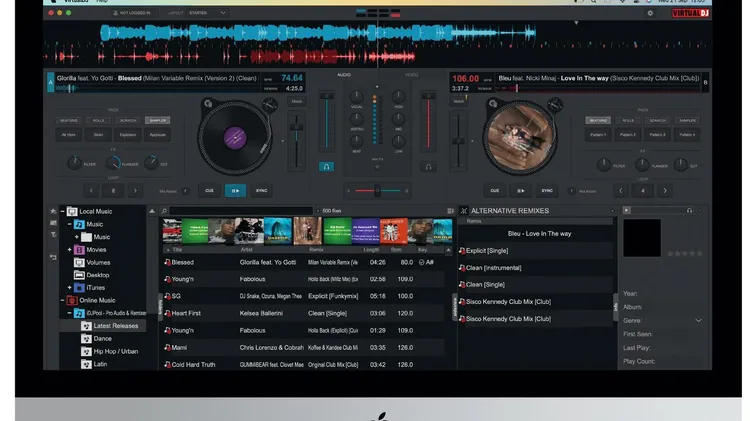This screenshot has height=421, width=750.
Task: Click the filter funnel icon in browser sidebar
Action: click(53, 234)
